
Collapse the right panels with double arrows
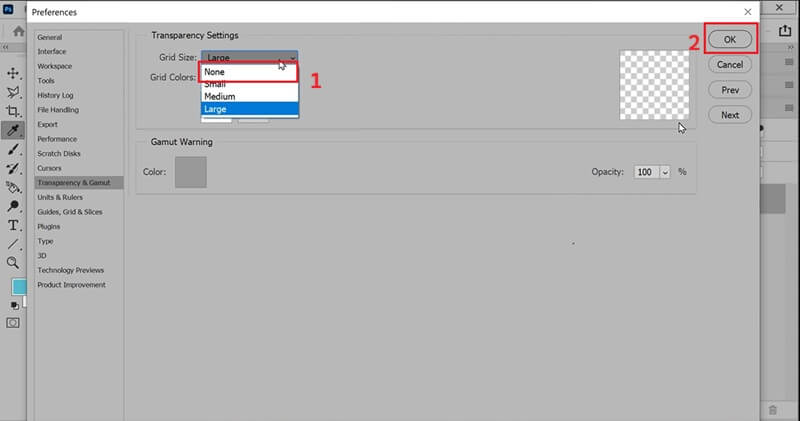791,47
